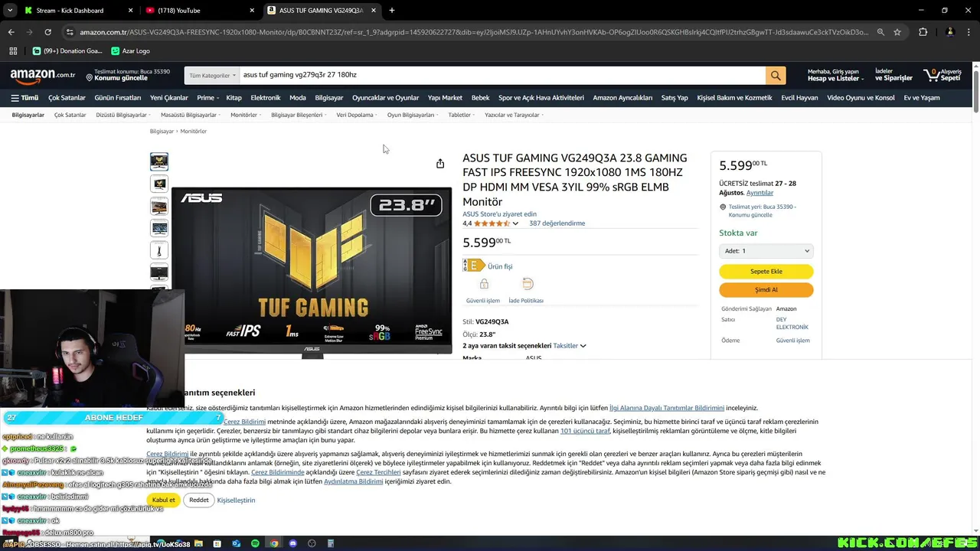
Task: Click the zoom magnifier icon in the address bar
Action: coord(880,32)
